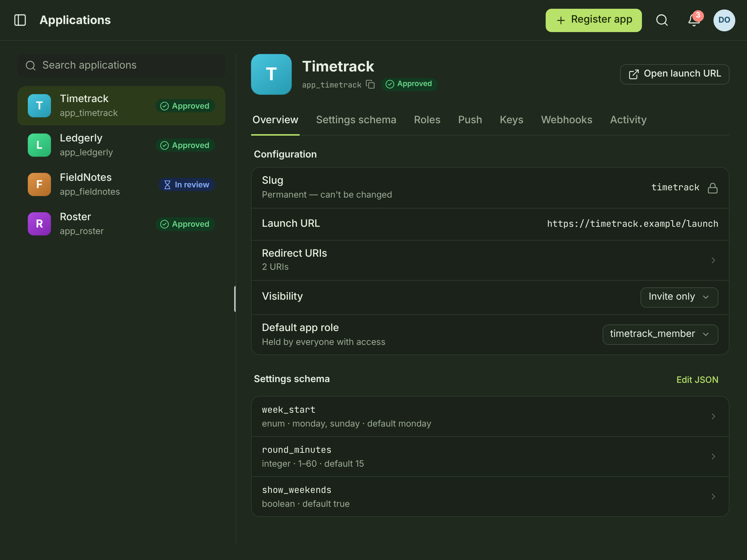
Task: Open Default app role timetrack_member dropdown
Action: 660,334
